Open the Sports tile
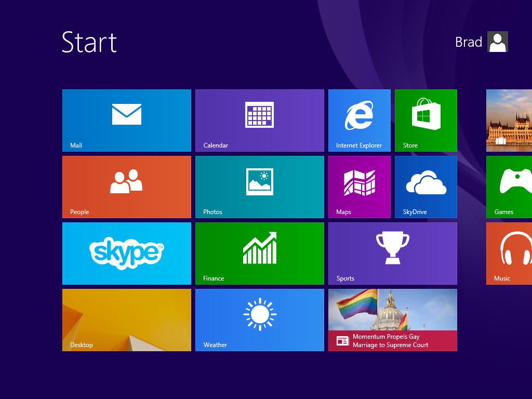 [x=393, y=254]
